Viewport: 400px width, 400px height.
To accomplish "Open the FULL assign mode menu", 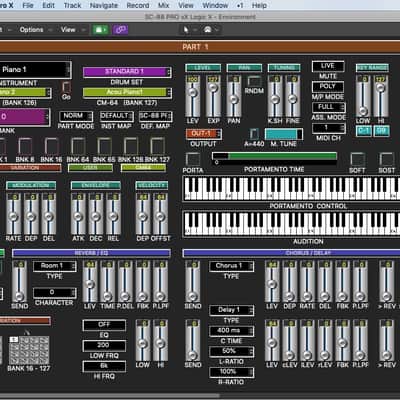I will [329, 107].
